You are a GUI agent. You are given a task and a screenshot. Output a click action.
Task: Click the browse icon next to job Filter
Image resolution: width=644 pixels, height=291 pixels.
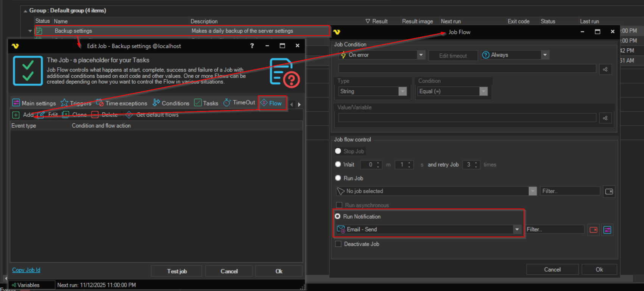609,191
